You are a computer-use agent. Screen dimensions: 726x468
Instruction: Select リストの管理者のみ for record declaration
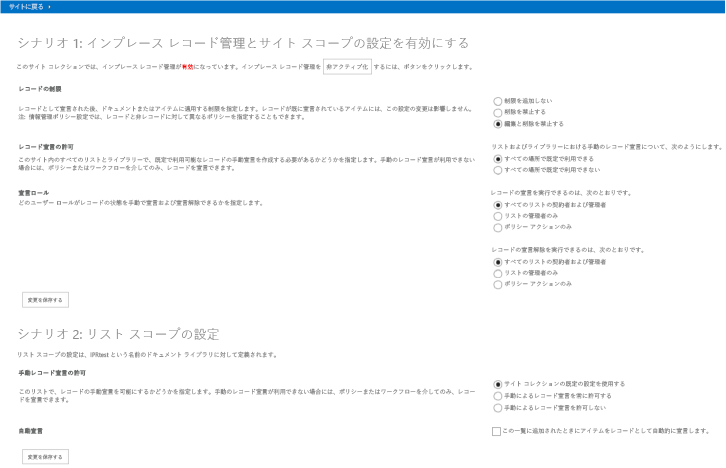coord(498,216)
